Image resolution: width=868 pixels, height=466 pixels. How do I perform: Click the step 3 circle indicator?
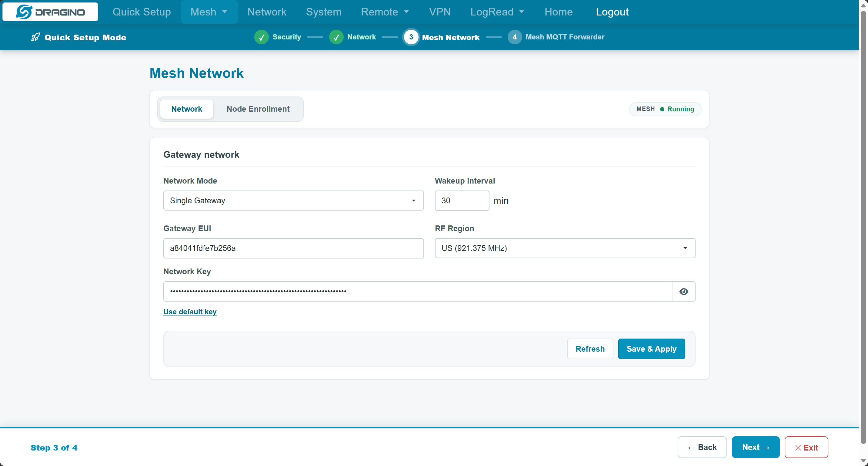411,37
